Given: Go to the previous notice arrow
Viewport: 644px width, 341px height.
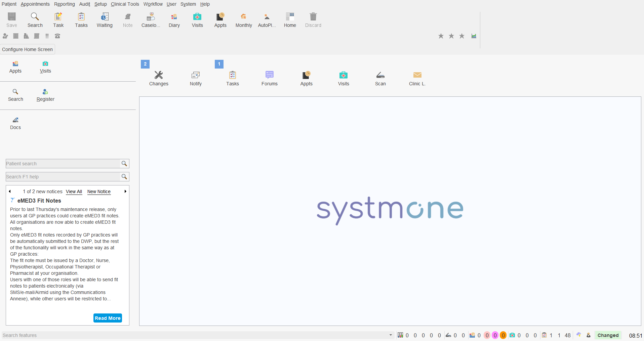Looking at the screenshot, I should pos(10,191).
